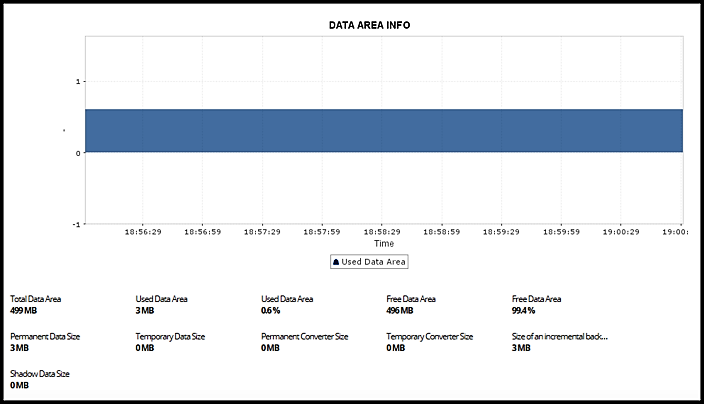Screen dimensions: 704x404
Task: Select the 18:57:59 time axis marker
Action: [x=322, y=232]
